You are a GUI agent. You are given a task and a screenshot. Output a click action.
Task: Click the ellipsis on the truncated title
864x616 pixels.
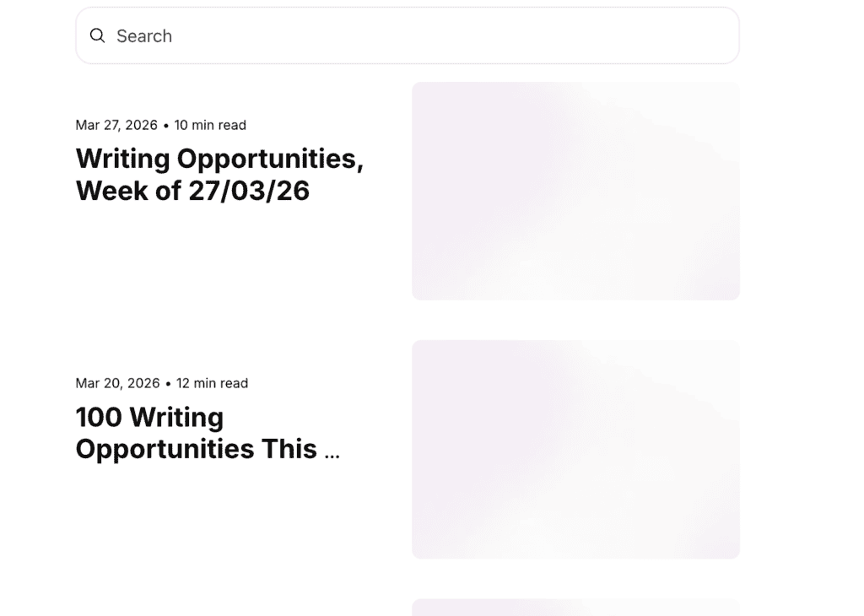click(x=332, y=453)
